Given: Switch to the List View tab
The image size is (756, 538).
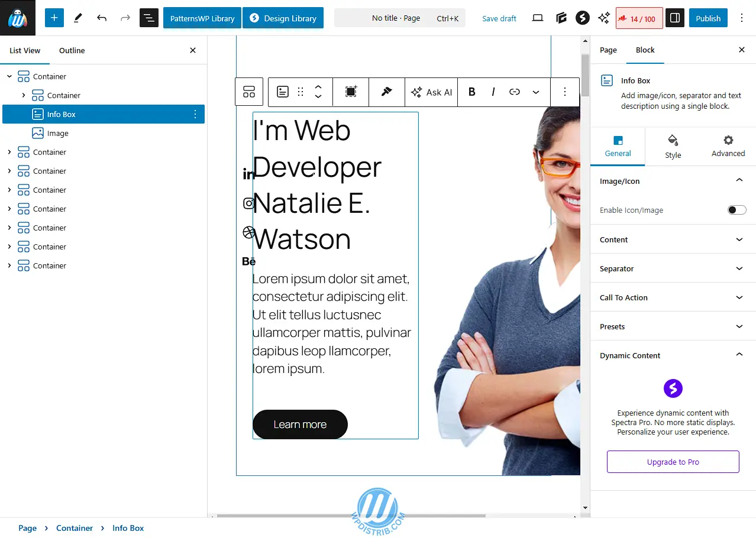Looking at the screenshot, I should tap(25, 50).
